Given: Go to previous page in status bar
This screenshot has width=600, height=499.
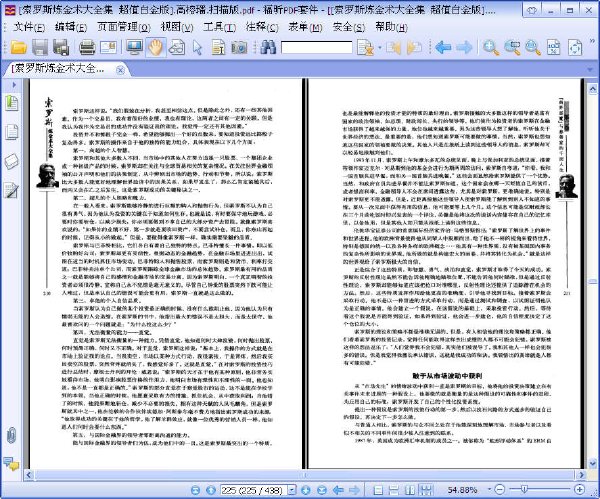Looking at the screenshot, I should pos(210,490).
